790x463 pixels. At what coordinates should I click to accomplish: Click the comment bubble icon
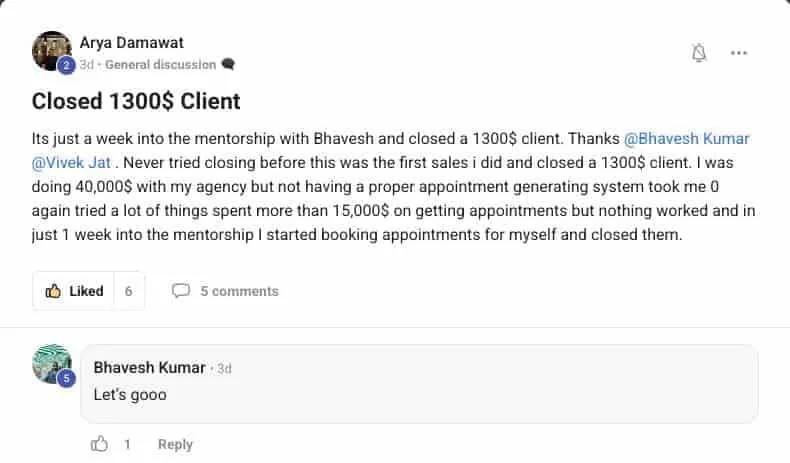coord(181,291)
